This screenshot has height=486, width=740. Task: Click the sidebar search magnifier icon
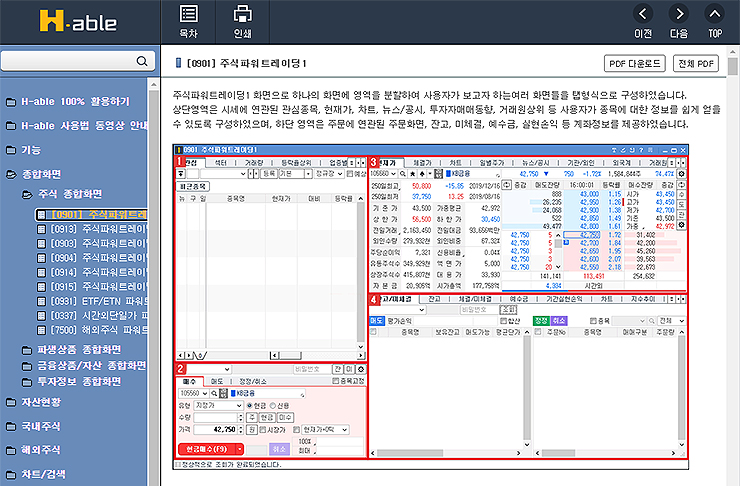tap(142, 61)
